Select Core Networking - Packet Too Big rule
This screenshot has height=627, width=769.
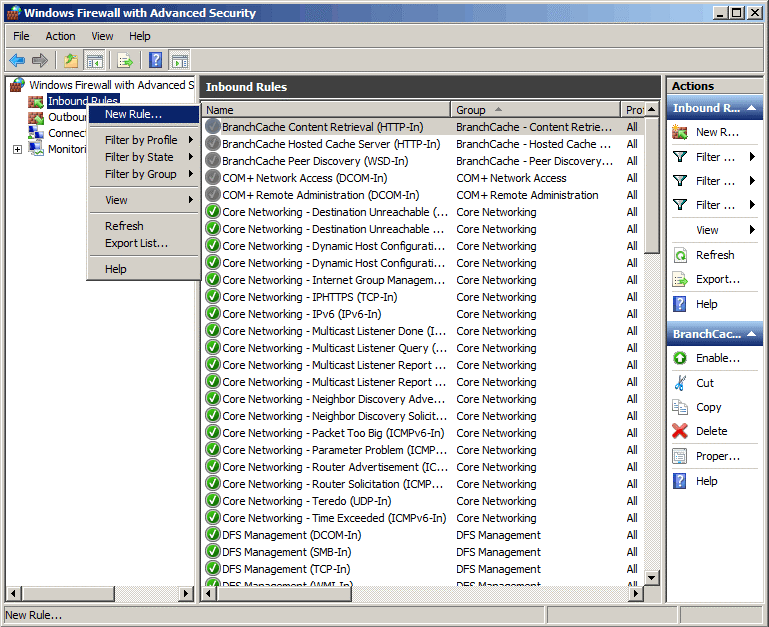423,433
